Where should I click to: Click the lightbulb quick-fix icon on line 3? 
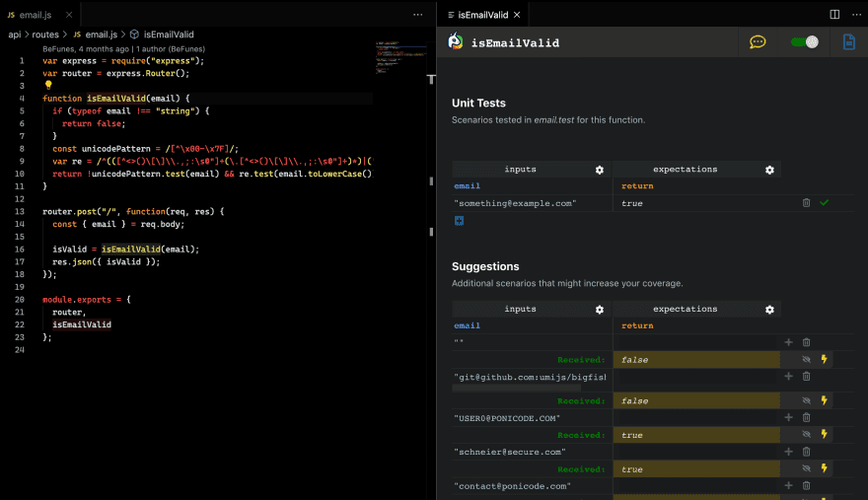coord(48,86)
